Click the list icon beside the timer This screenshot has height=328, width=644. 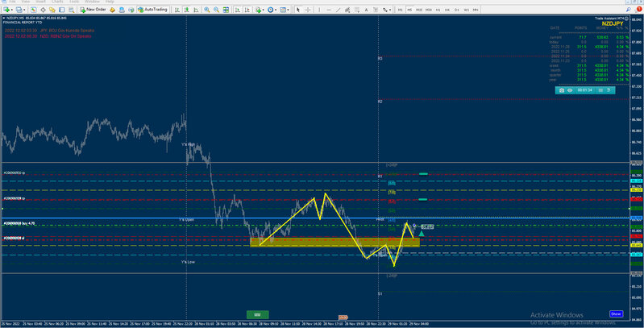pos(600,90)
